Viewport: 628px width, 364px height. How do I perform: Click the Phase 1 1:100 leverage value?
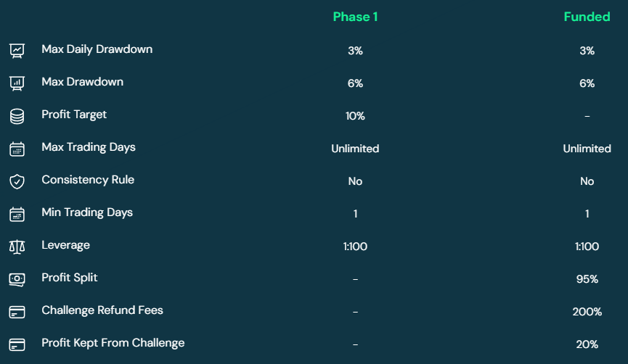pos(355,247)
